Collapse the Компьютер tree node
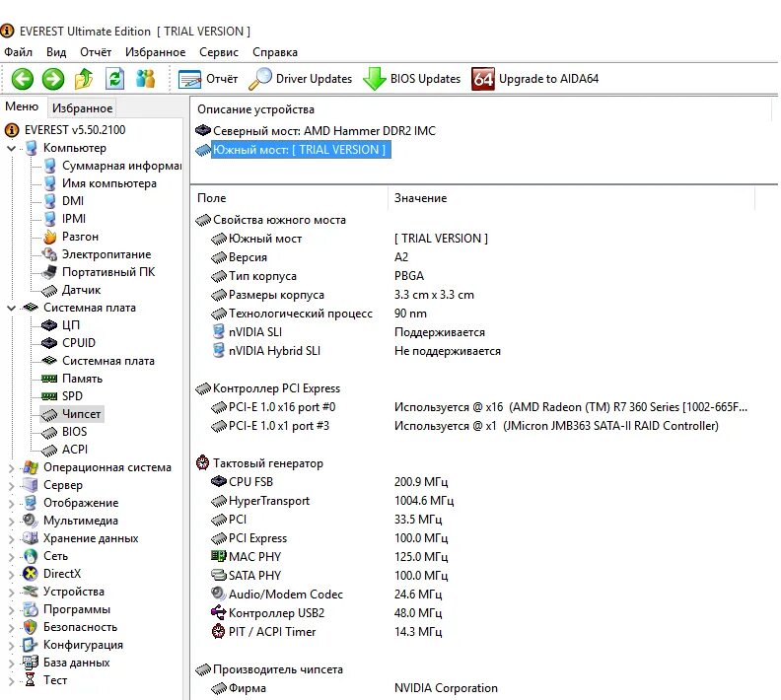Screen dimensions: 781x700 pyautogui.click(x=11, y=148)
